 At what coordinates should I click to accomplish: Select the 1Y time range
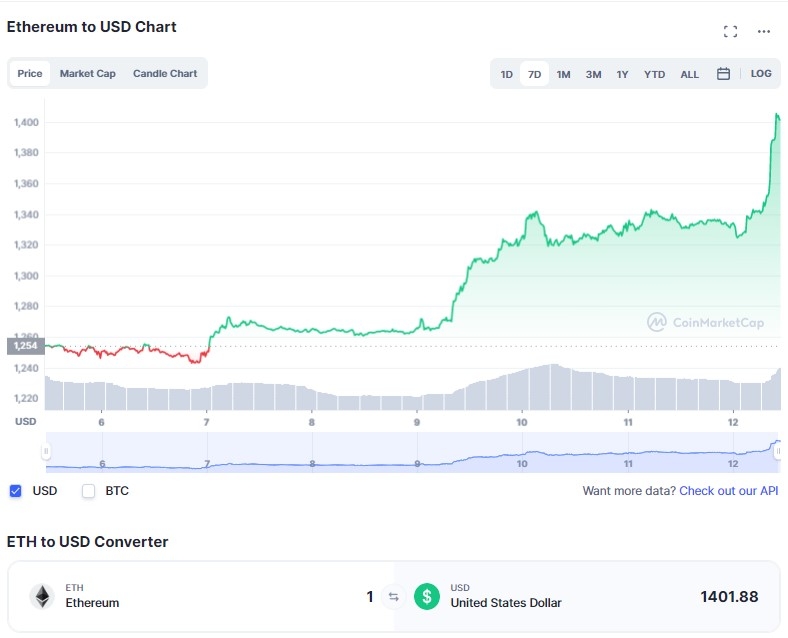point(622,74)
